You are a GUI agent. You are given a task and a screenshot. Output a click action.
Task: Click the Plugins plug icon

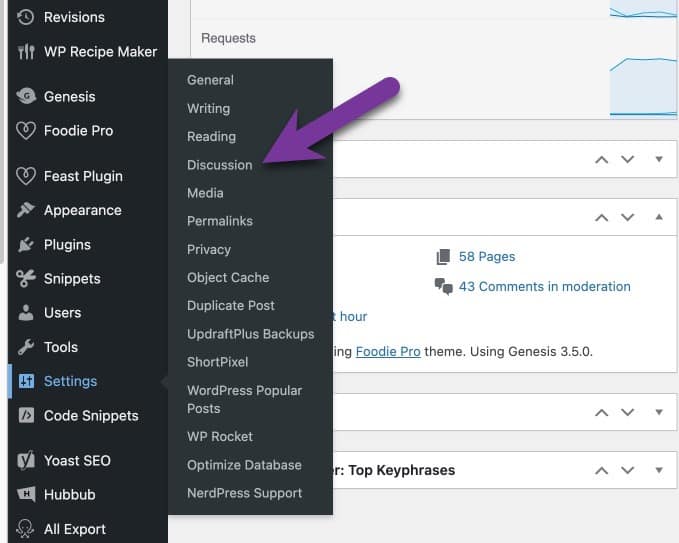click(26, 245)
